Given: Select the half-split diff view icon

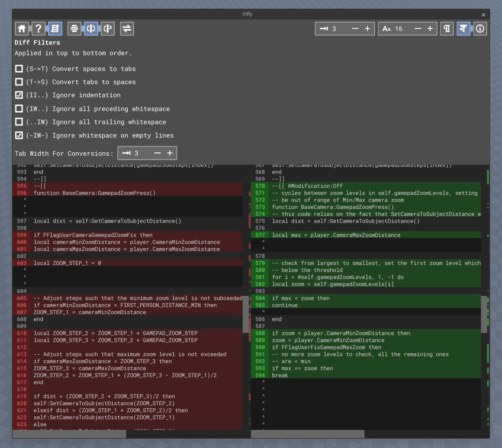Looking at the screenshot, I should [107, 29].
